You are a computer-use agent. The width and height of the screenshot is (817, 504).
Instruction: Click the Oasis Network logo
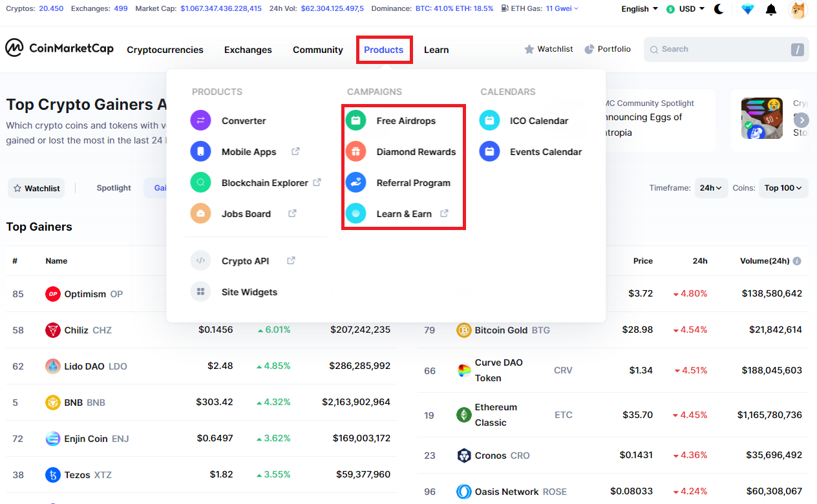coord(464,492)
